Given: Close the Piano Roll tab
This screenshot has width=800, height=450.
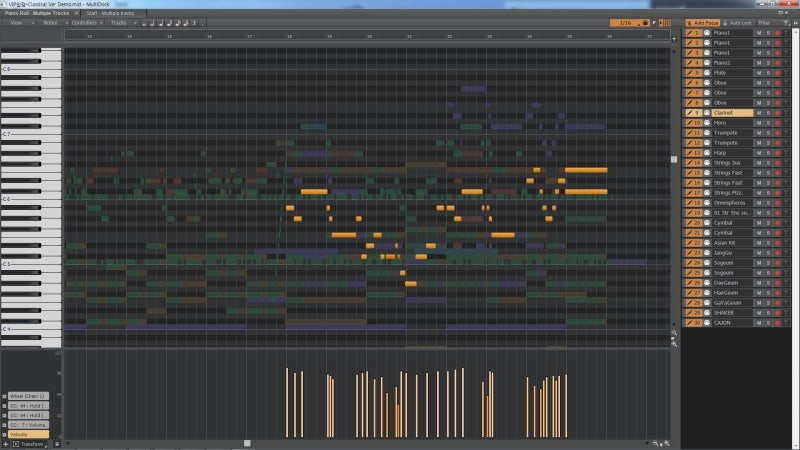Looking at the screenshot, I should [x=77, y=13].
